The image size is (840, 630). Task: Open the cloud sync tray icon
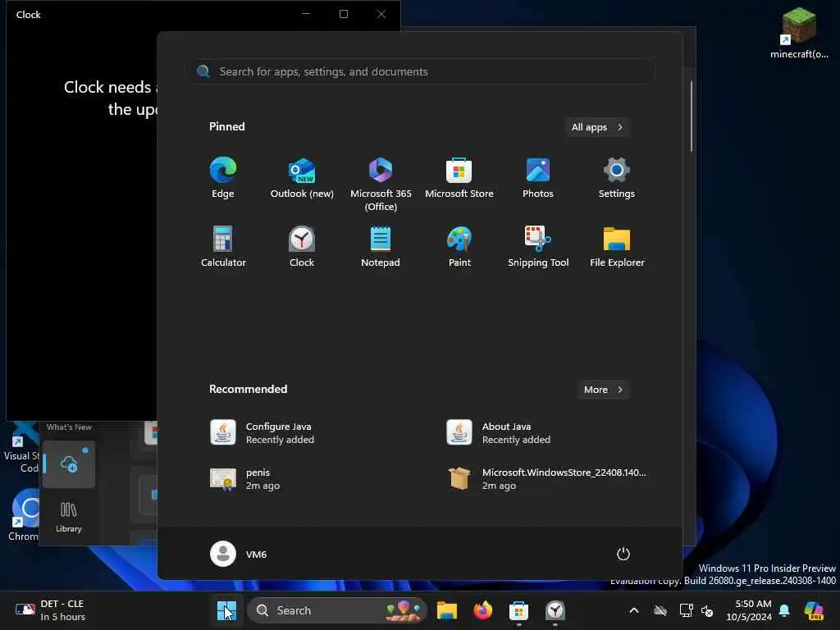point(660,610)
